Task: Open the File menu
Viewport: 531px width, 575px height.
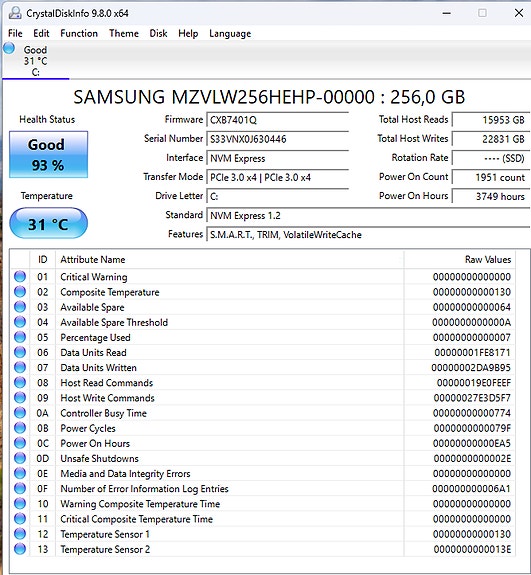Action: tap(15, 33)
